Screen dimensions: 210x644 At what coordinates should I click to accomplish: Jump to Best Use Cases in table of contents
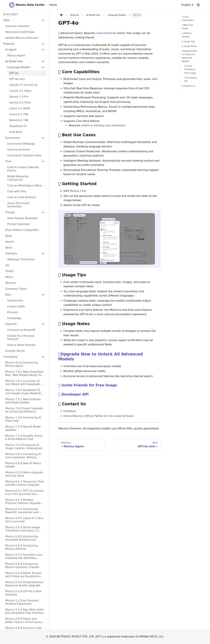187,27
